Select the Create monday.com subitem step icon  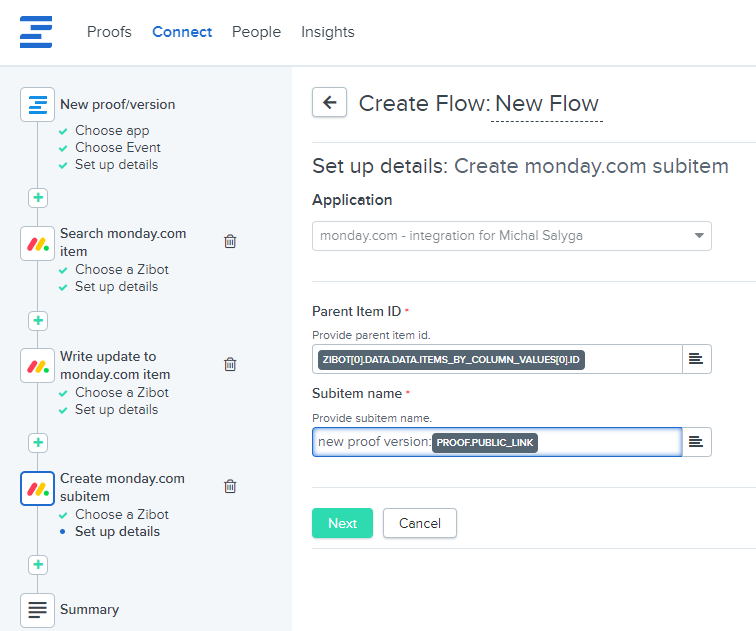pos(38,488)
